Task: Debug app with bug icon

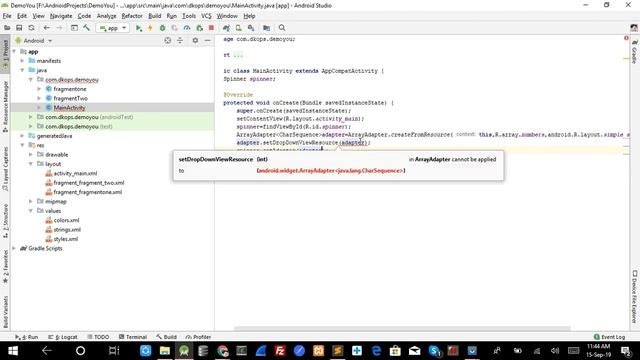Action: click(162, 28)
